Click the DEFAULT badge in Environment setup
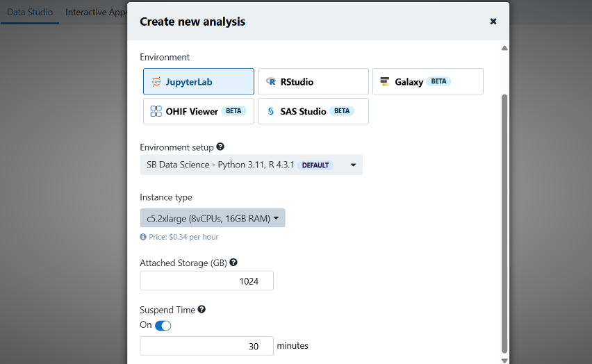 point(315,165)
